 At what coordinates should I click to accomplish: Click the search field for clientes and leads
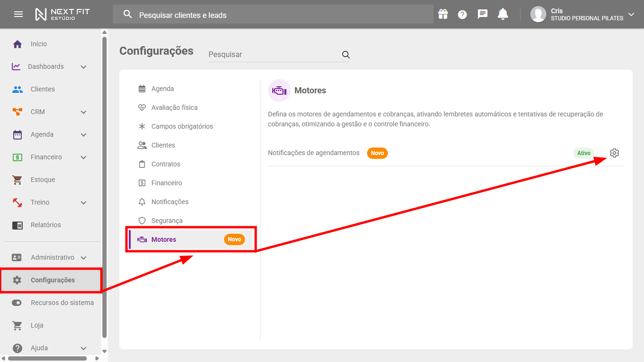(273, 14)
